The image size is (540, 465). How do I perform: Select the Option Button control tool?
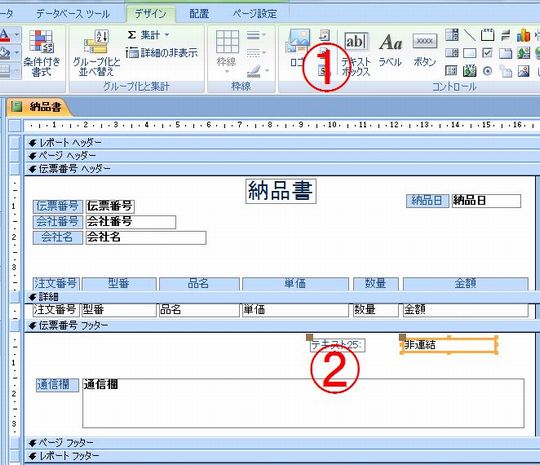click(487, 71)
